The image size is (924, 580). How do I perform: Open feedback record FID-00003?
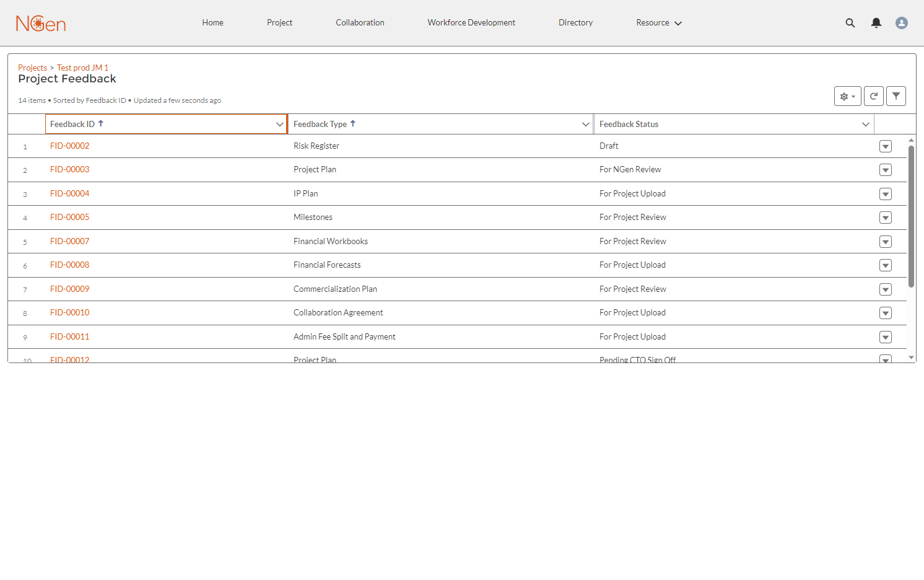69,170
